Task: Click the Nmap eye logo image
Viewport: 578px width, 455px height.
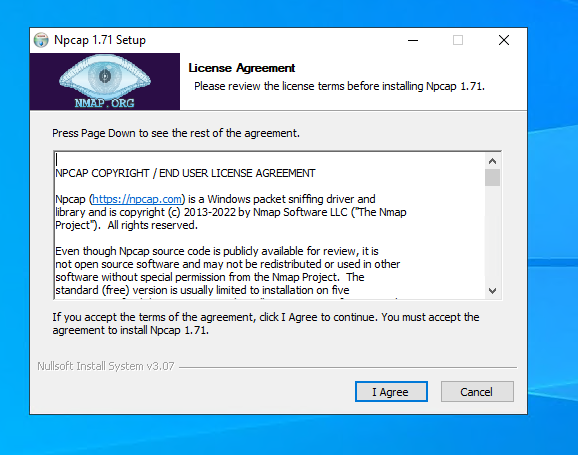Action: 105,81
